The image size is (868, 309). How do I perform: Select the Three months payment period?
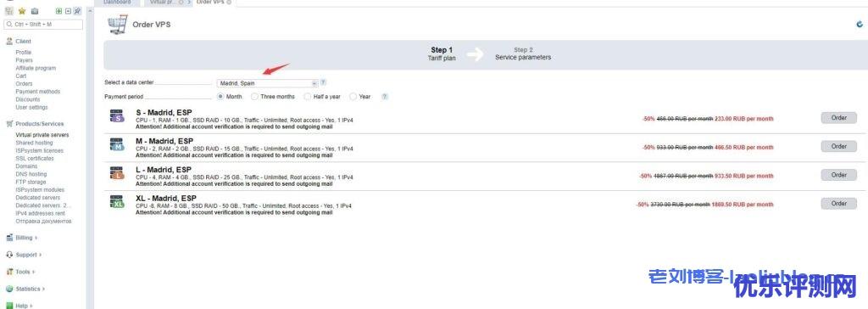(x=254, y=96)
